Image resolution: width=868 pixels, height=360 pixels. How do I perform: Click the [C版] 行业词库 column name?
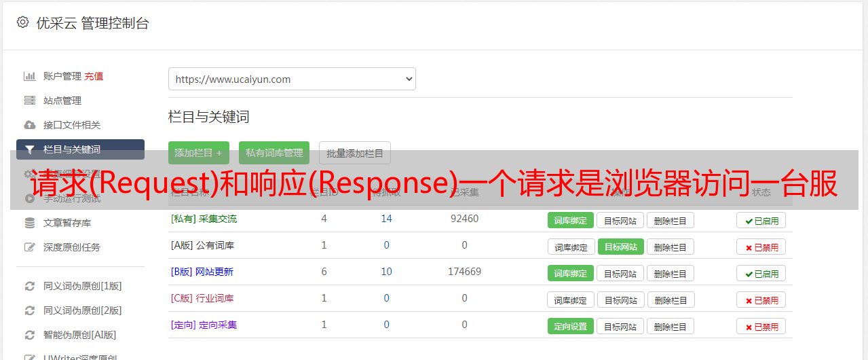202,298
